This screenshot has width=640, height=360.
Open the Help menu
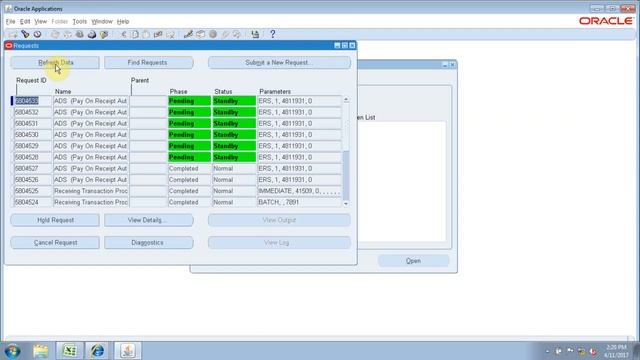tap(123, 21)
